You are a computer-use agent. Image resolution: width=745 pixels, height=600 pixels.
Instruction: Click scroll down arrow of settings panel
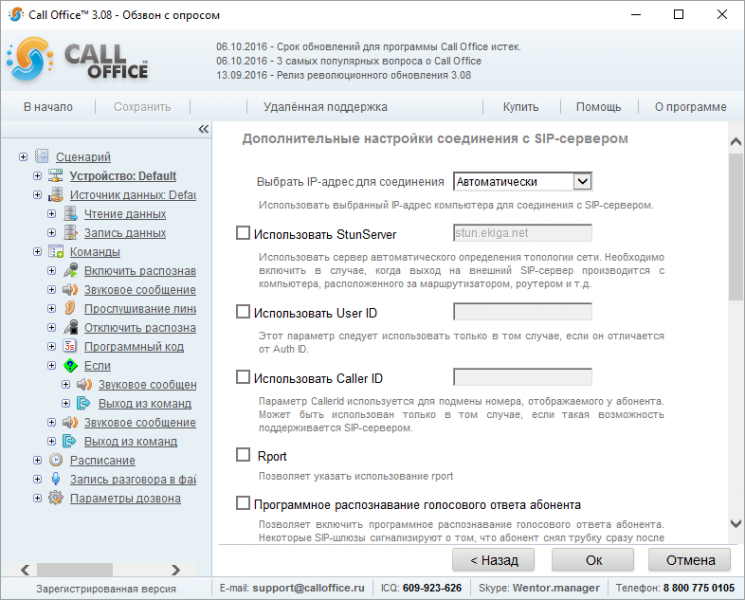coord(735,523)
